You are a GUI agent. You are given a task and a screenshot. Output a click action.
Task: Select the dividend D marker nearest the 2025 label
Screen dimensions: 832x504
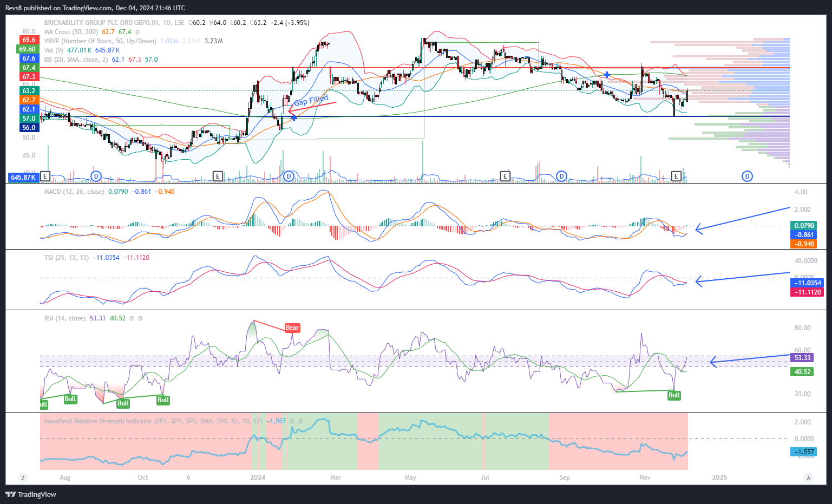[748, 176]
